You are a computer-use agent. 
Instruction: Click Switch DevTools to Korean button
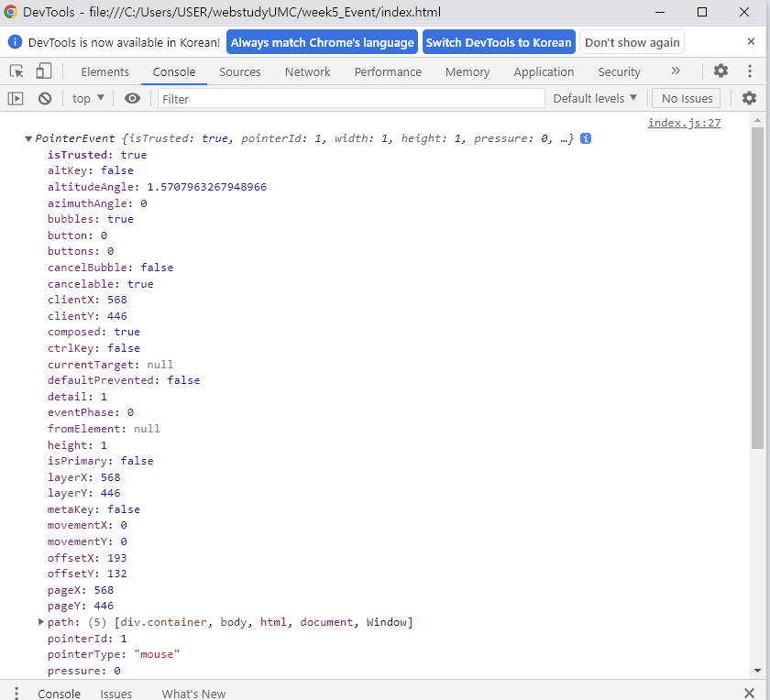pos(499,42)
